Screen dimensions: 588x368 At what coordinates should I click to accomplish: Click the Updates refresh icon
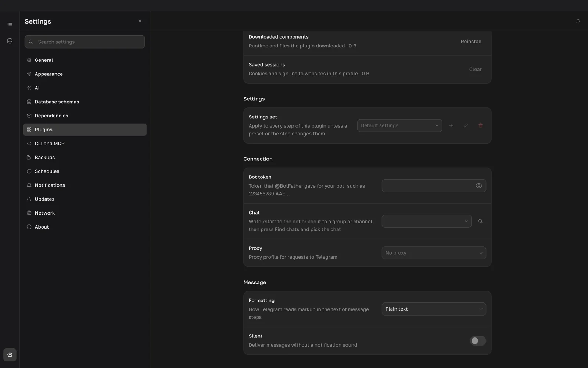click(x=29, y=199)
